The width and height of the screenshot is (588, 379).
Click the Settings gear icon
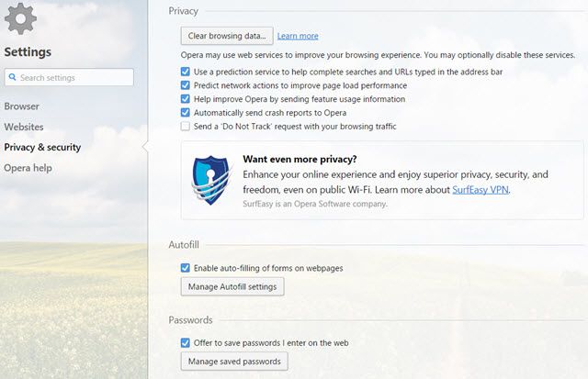[x=20, y=19]
